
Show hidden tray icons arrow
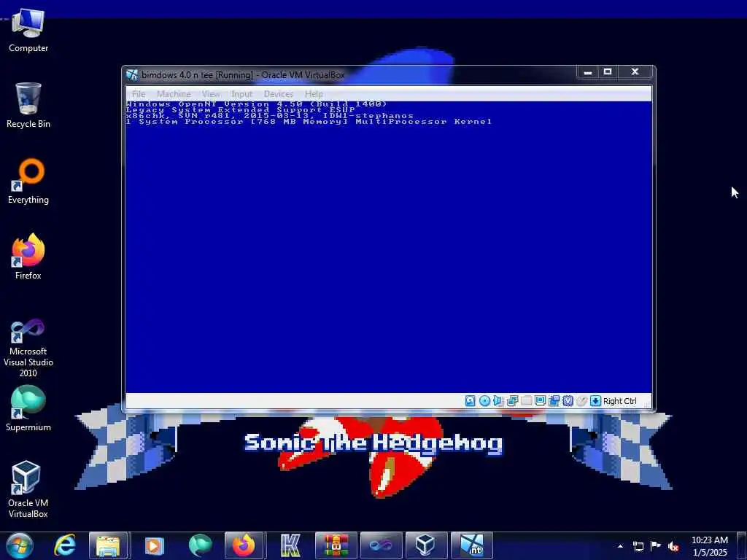[x=620, y=546]
